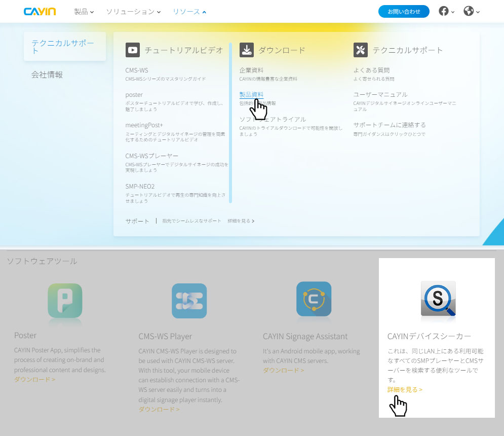Click ダウンロード under Poster

35,379
